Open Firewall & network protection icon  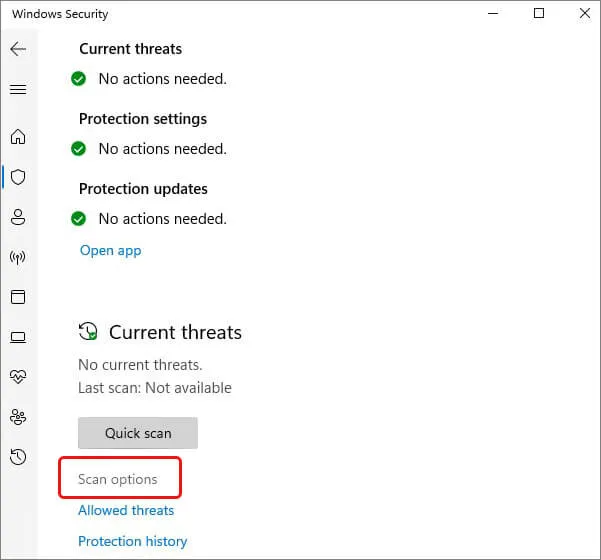coord(18,257)
